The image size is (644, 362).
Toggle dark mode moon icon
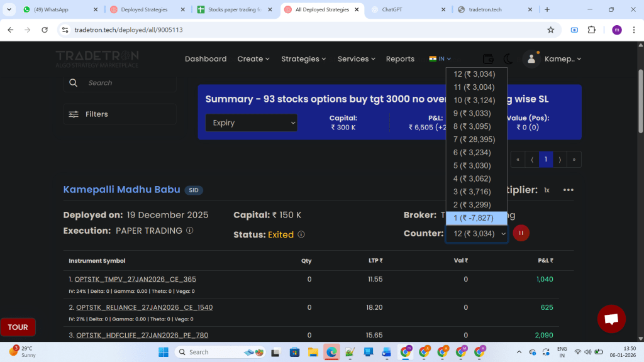(x=508, y=58)
